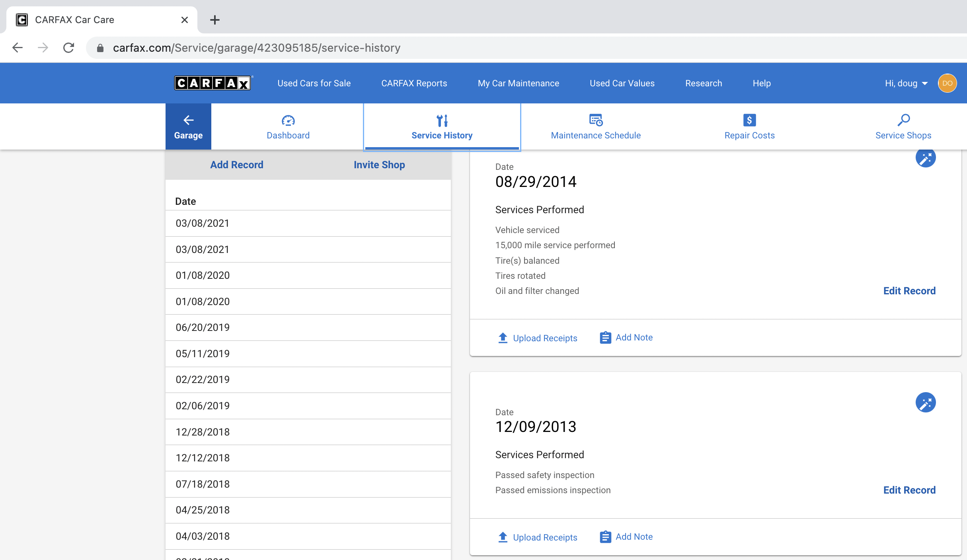Open the Service Shops tab label
The height and width of the screenshot is (560, 967).
click(x=903, y=135)
